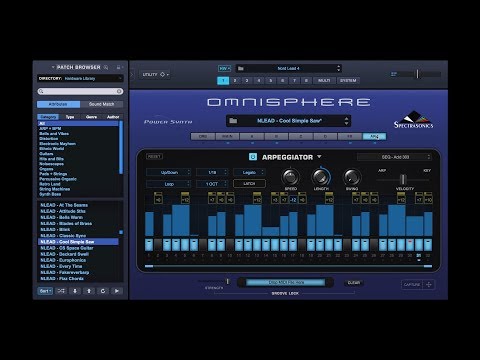Viewport: 480px width, 360px height.
Task: Open the Legato trigger dropdown
Action: (x=249, y=172)
